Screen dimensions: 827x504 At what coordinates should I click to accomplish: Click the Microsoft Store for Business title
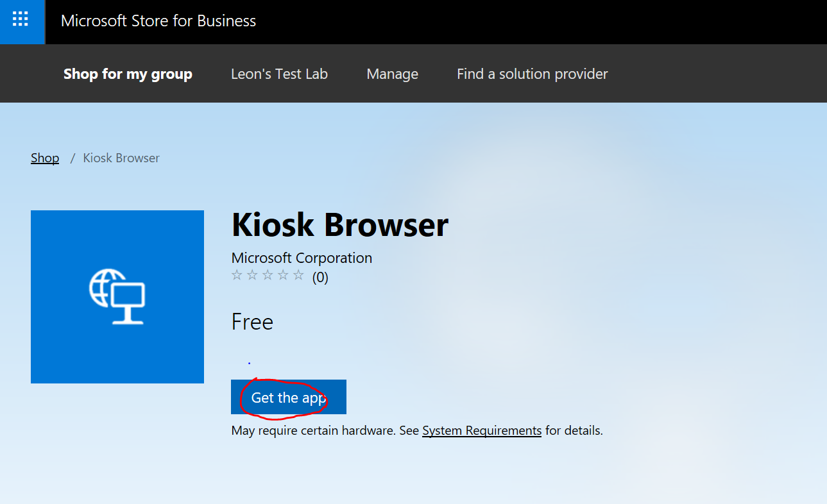(158, 21)
